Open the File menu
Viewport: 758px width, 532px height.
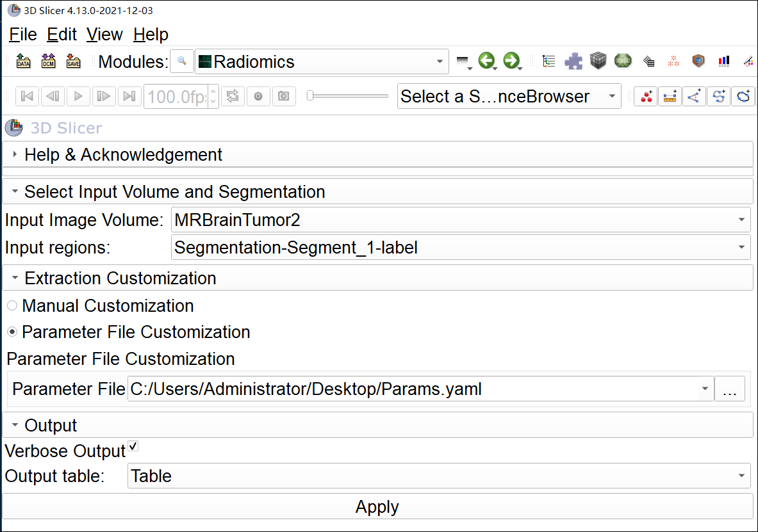(23, 35)
